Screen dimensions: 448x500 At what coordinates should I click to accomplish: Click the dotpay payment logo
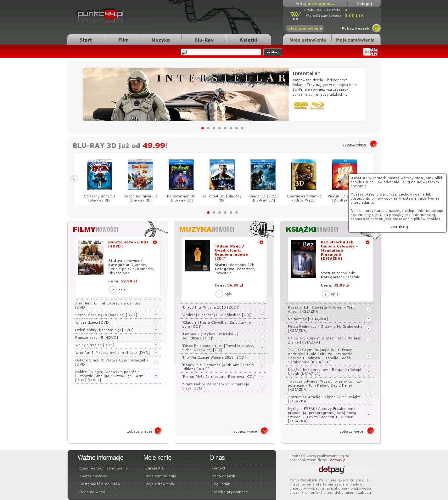332,470
